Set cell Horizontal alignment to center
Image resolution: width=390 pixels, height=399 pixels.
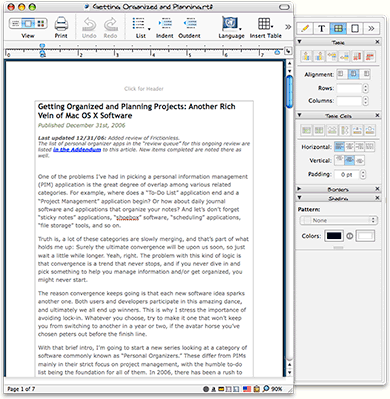click(x=350, y=147)
